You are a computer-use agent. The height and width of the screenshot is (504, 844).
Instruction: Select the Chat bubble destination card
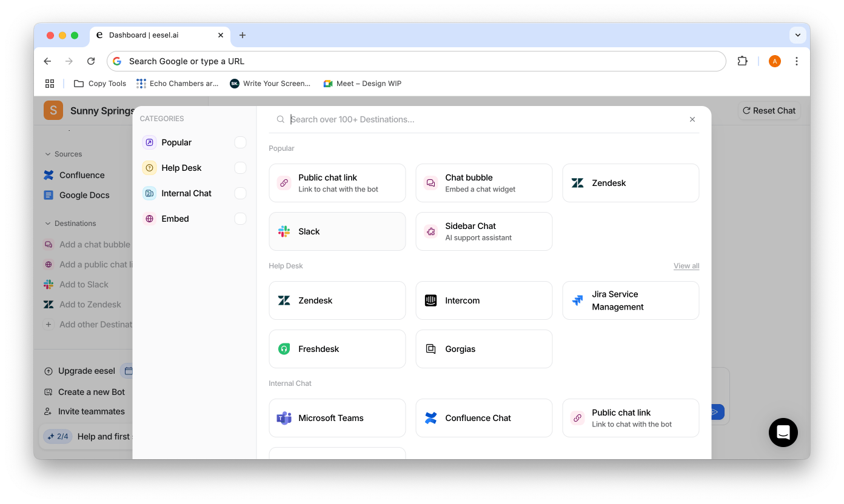pos(484,183)
